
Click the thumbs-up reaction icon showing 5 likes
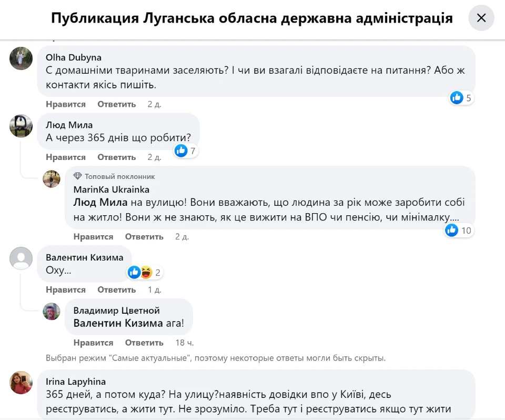tap(457, 98)
